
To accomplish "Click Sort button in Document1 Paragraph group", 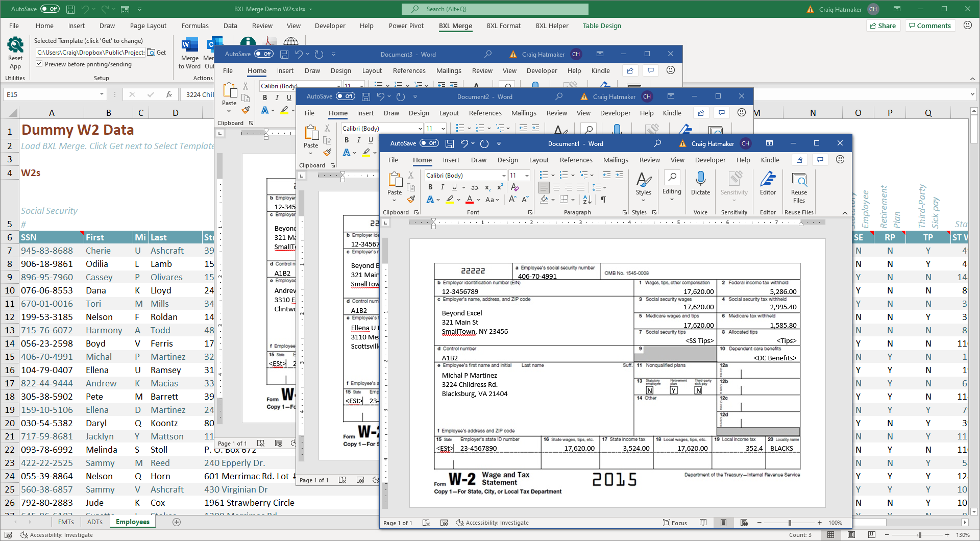I will point(587,200).
